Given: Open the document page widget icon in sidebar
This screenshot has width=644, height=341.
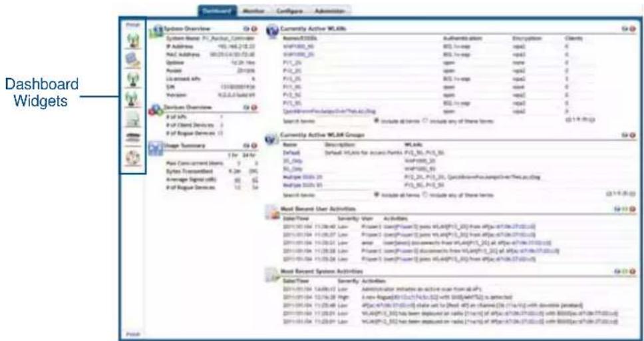Looking at the screenshot, I should (x=132, y=119).
